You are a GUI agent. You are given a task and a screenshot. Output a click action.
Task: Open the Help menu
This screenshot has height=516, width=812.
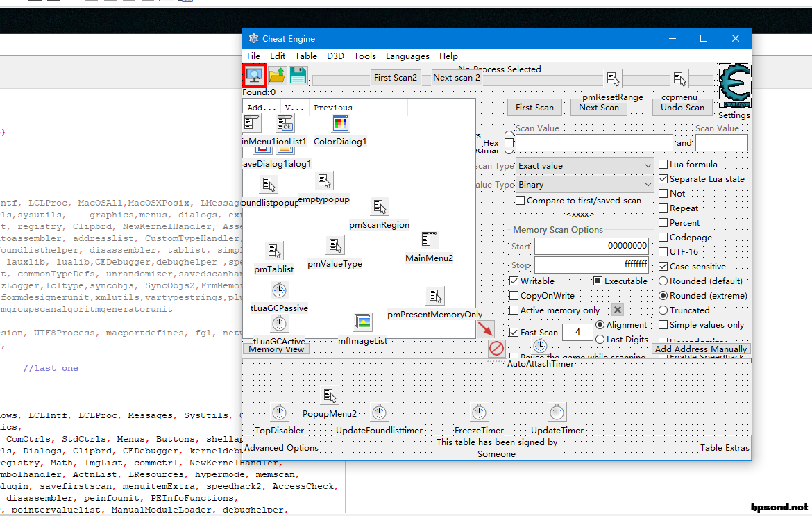[448, 56]
